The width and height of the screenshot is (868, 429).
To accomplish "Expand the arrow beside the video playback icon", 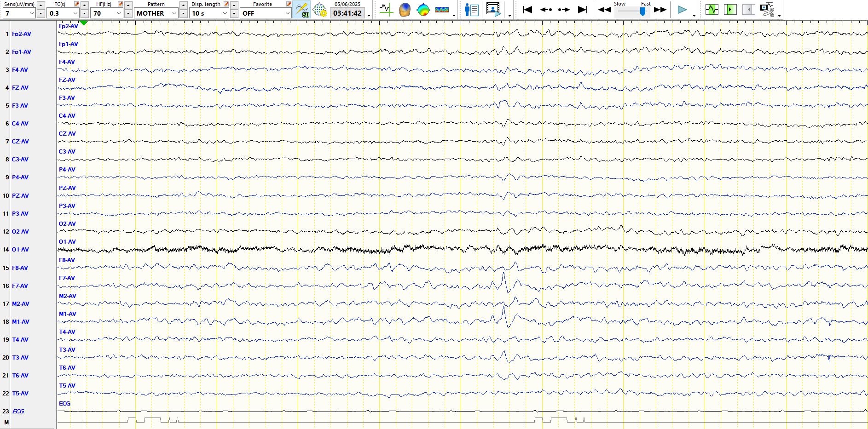I will tap(509, 15).
